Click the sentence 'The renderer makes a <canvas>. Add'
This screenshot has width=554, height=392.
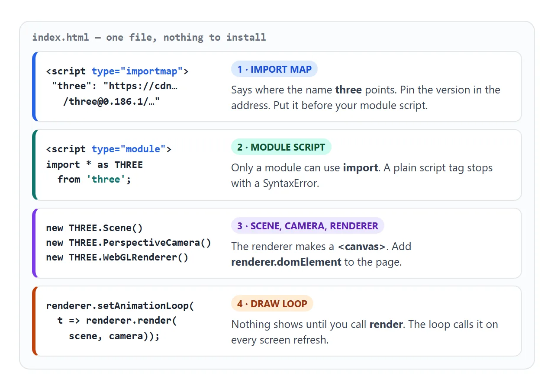(x=321, y=247)
